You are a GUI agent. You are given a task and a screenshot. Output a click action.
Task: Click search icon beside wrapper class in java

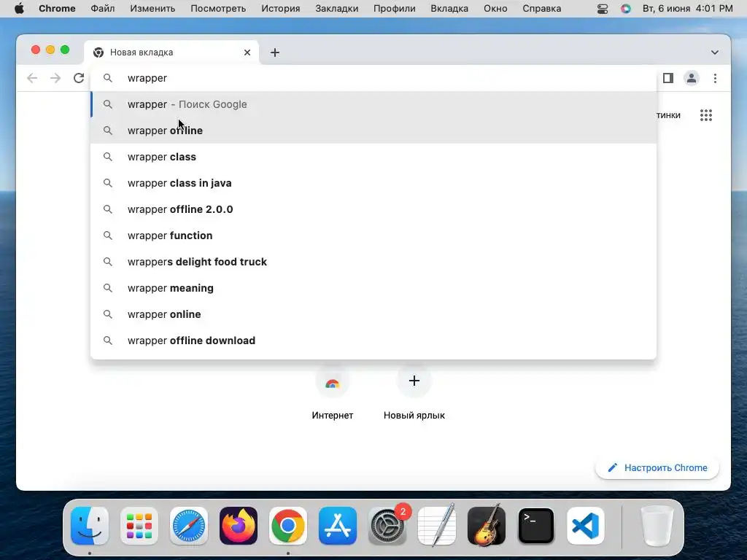108,183
